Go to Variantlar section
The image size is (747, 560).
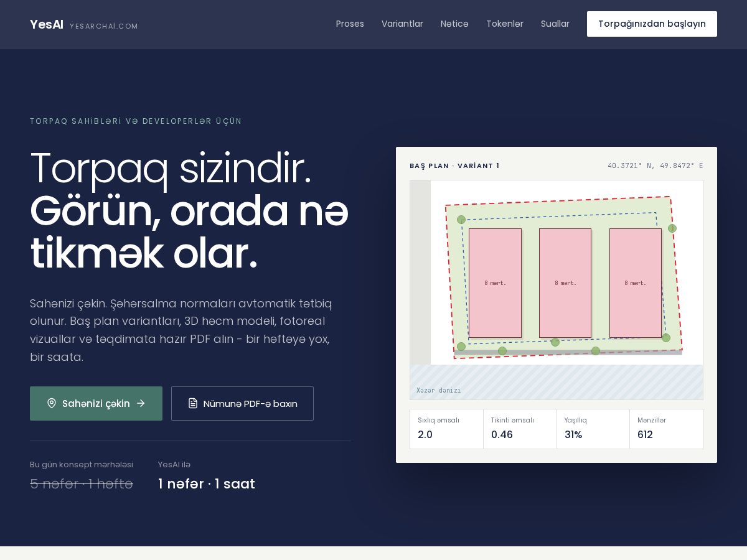(x=402, y=24)
